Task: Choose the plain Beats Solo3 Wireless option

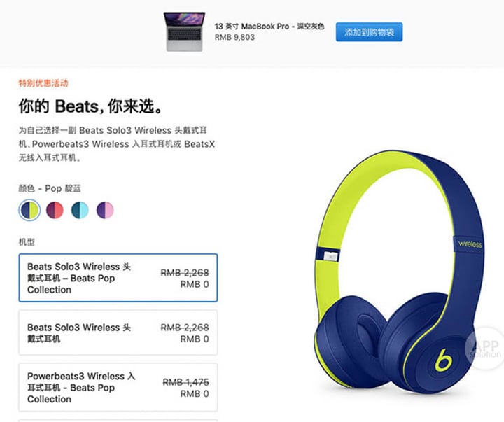Action: [118, 332]
